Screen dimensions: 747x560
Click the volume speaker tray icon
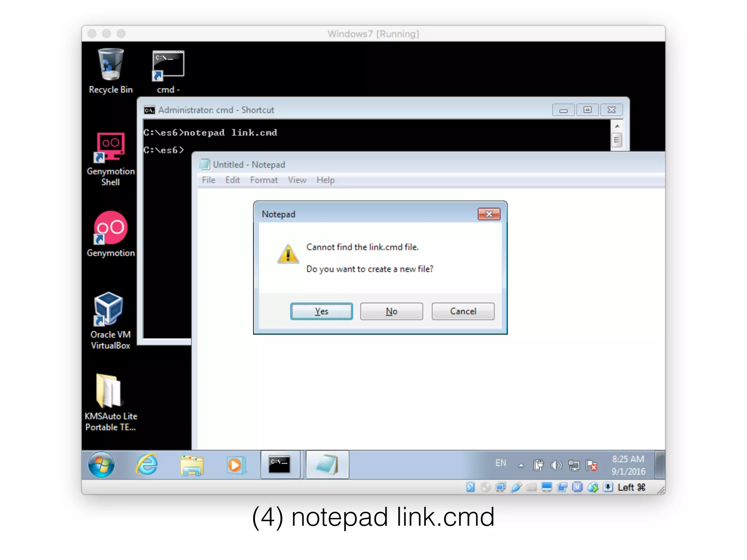(x=556, y=465)
